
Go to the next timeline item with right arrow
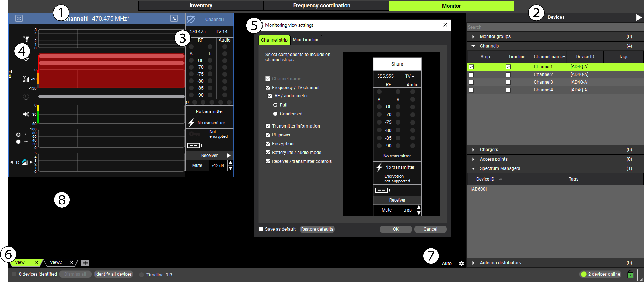coord(31,162)
